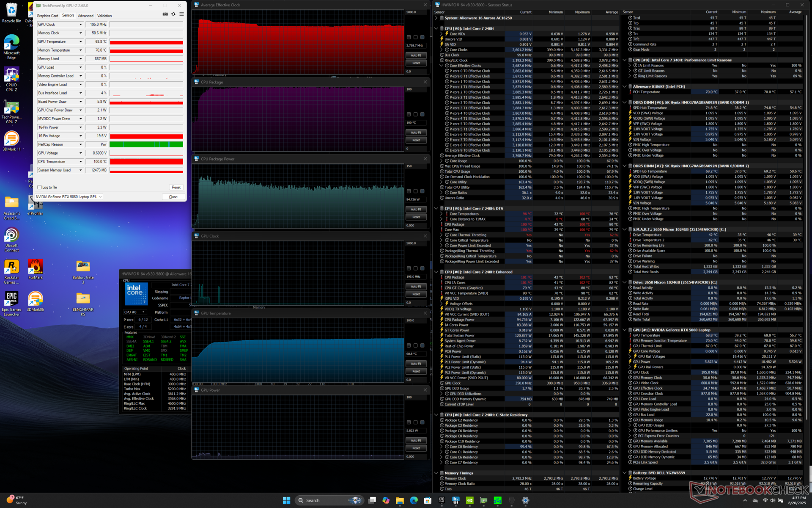This screenshot has height=508, width=812.
Task: Expand Core Temperatures tree row
Action: click(x=442, y=214)
